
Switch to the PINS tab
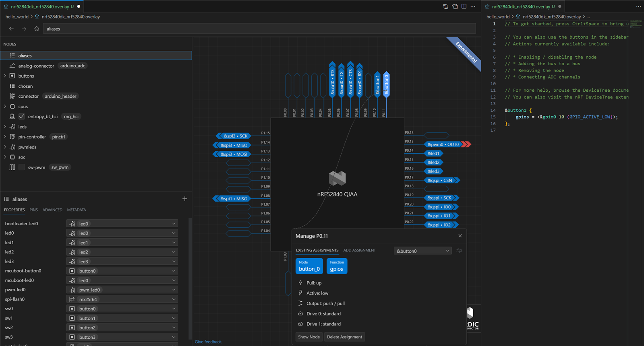(x=33, y=210)
